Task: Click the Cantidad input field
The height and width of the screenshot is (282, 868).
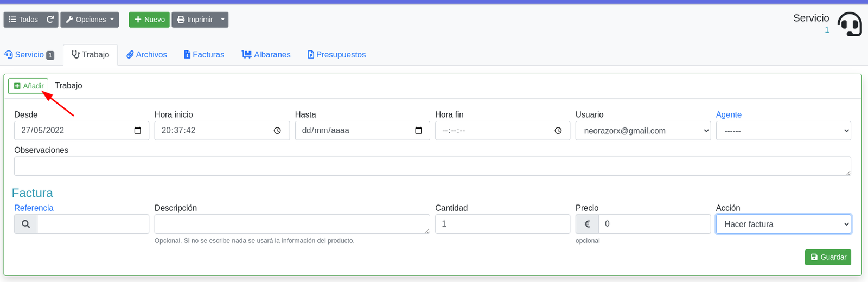Action: (502, 224)
